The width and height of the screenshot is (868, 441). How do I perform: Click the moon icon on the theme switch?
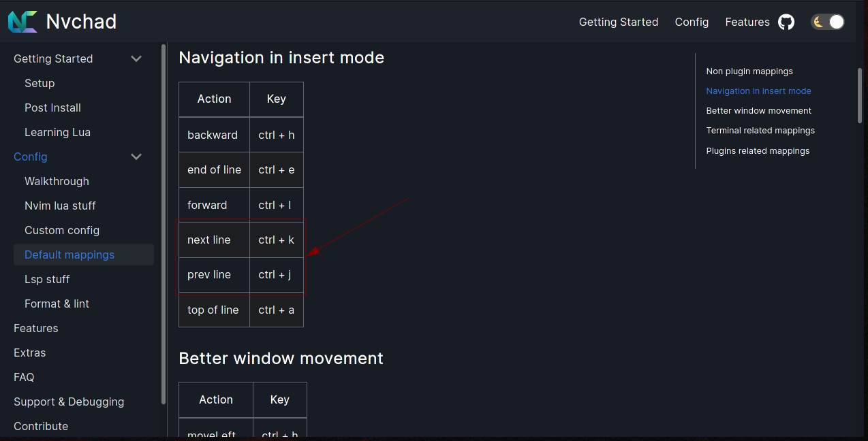click(819, 22)
